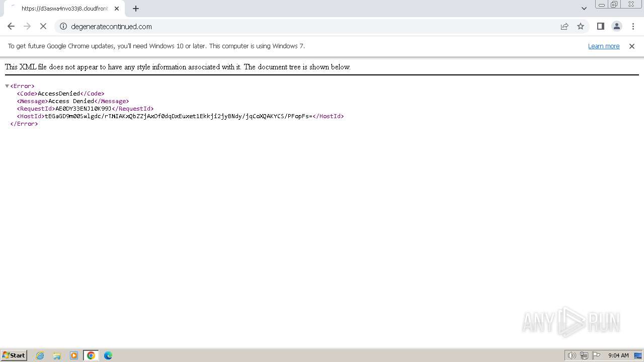Switch to Chrome in the taskbar
The width and height of the screenshot is (644, 362).
91,355
